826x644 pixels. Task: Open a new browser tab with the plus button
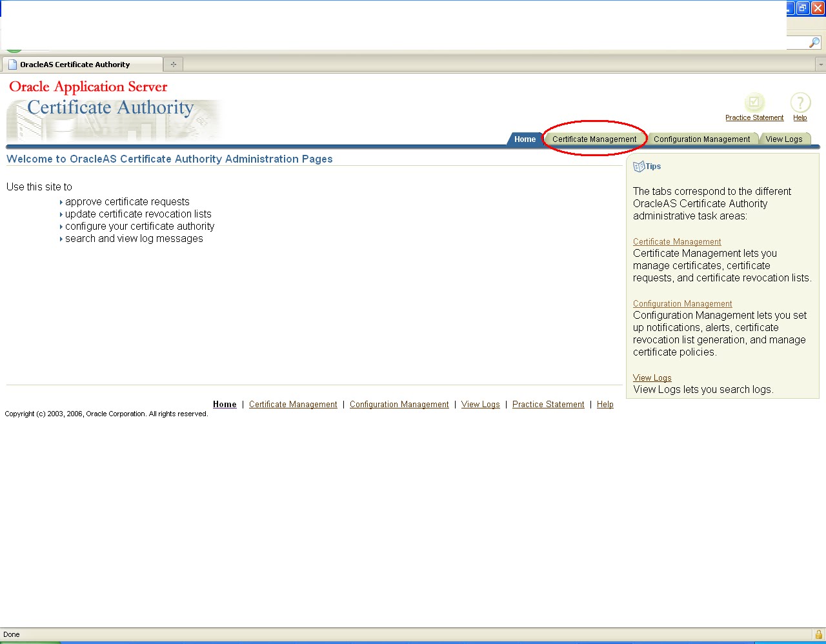[x=173, y=65]
